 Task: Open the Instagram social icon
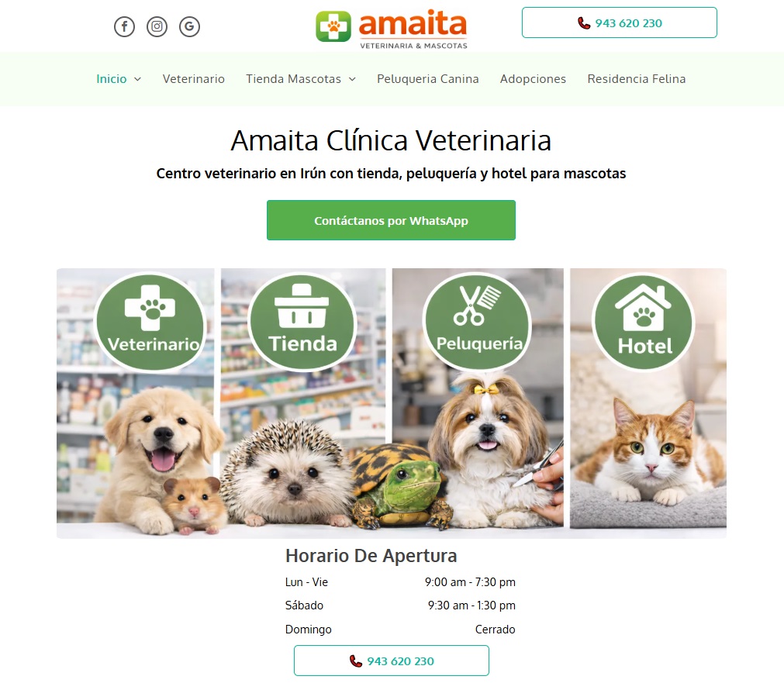[157, 26]
